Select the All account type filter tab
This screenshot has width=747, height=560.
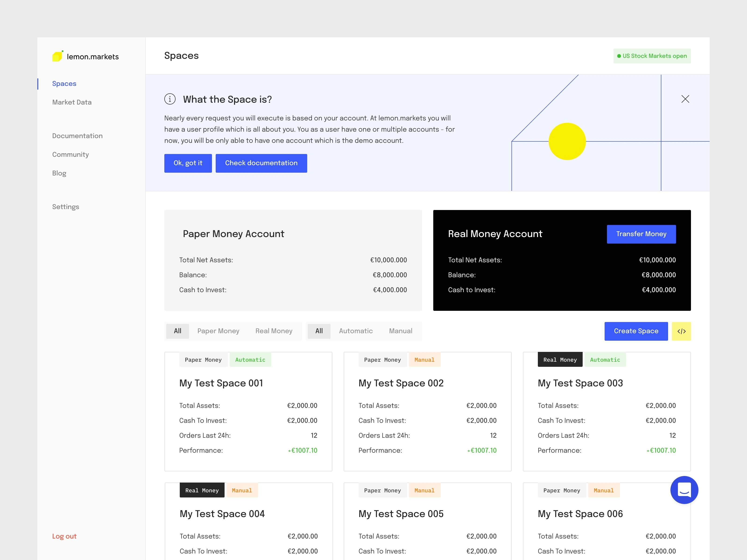tap(178, 331)
